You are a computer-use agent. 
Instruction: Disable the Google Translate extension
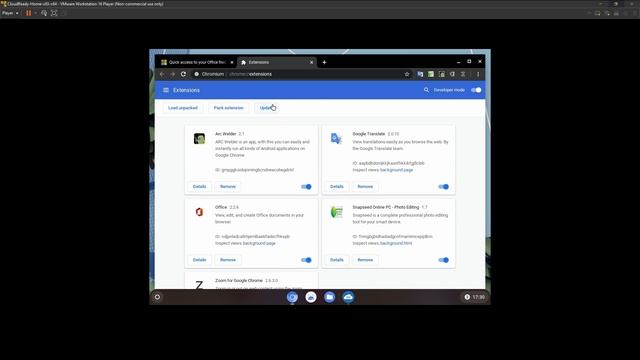(x=444, y=187)
